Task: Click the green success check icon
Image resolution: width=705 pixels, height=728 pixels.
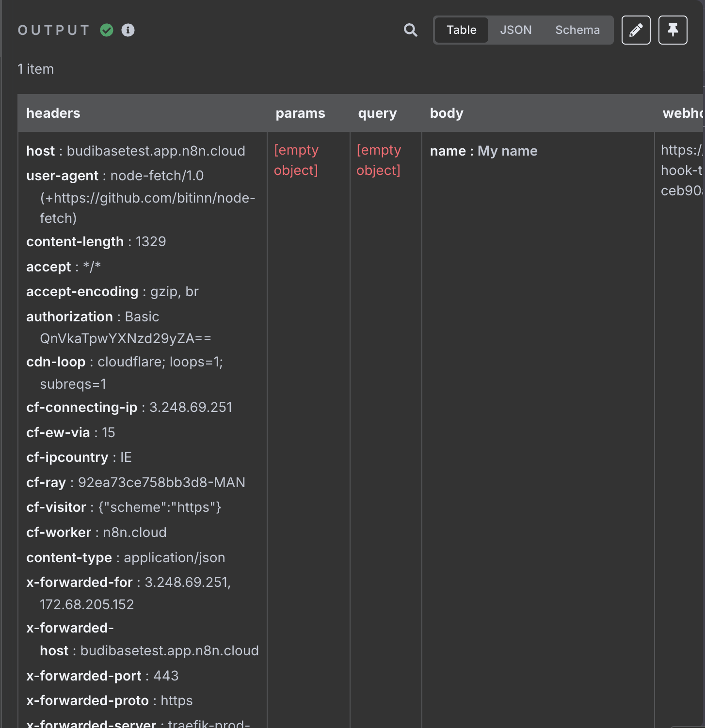Action: (107, 30)
